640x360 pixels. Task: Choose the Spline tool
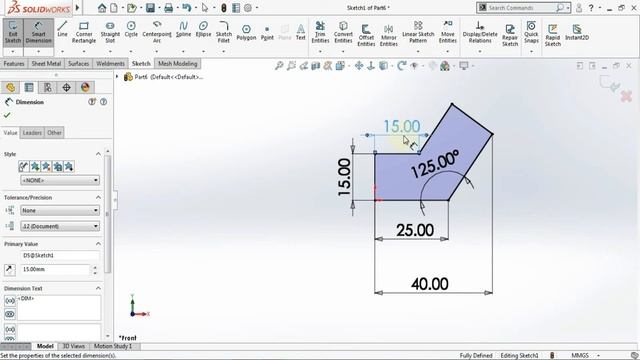point(183,29)
